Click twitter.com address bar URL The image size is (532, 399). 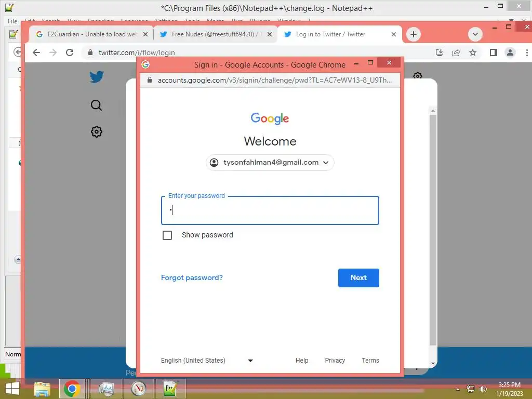137,52
